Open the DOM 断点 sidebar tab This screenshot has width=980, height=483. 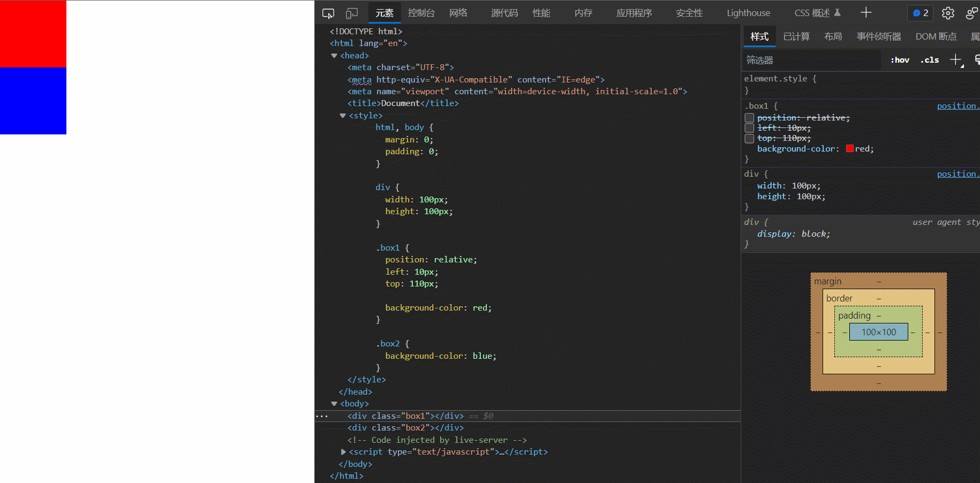(x=936, y=36)
